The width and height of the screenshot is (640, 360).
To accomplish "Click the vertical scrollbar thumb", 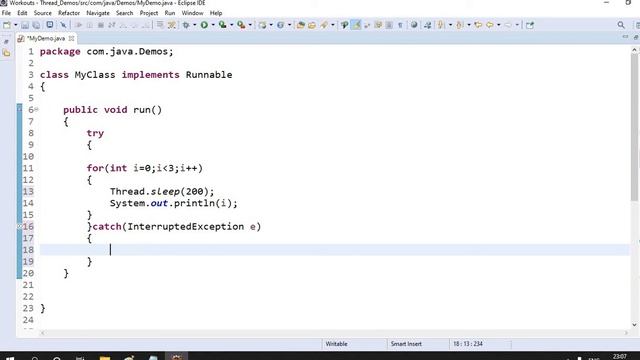I will (x=634, y=127).
